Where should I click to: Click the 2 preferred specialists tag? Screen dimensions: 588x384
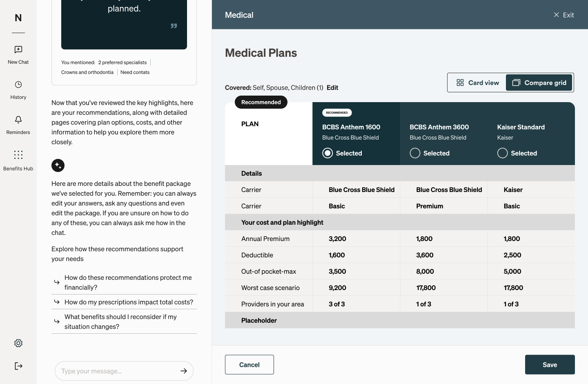pyautogui.click(x=122, y=63)
